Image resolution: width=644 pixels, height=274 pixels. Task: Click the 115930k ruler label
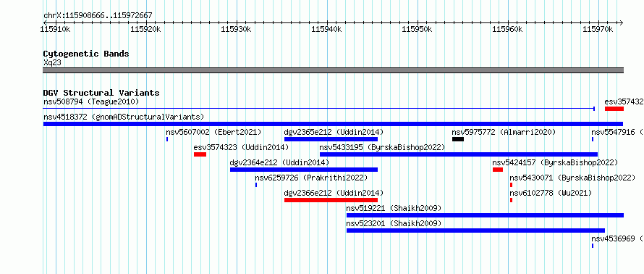point(236,29)
